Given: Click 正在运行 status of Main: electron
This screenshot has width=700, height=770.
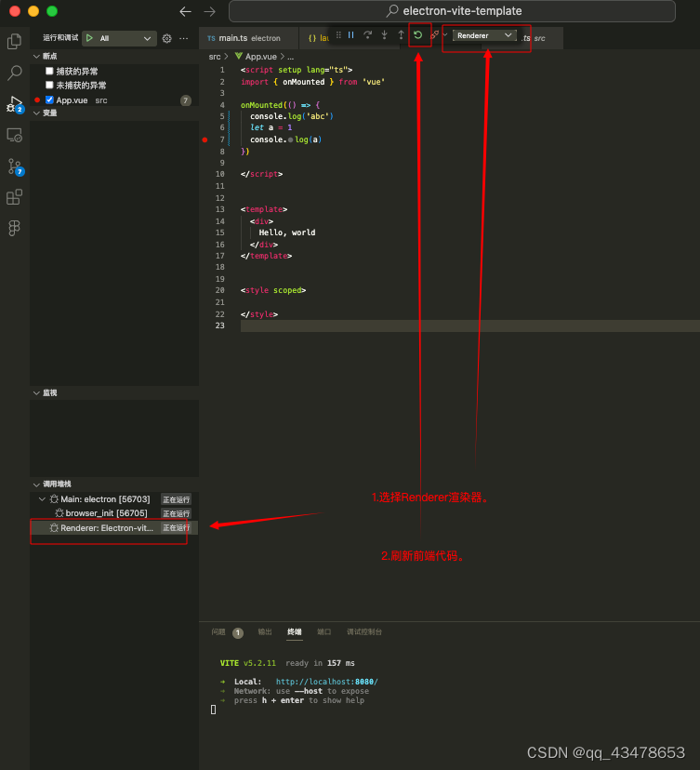Looking at the screenshot, I should coord(177,499).
